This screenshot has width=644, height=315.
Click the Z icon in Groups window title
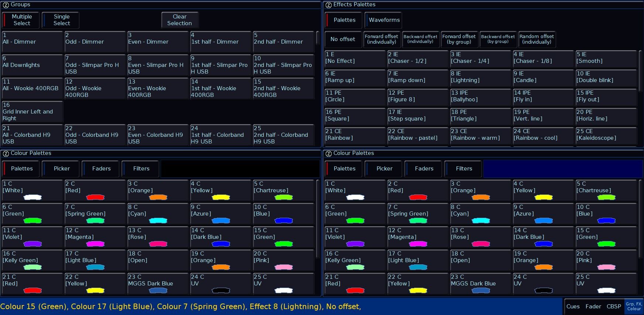pos(6,5)
